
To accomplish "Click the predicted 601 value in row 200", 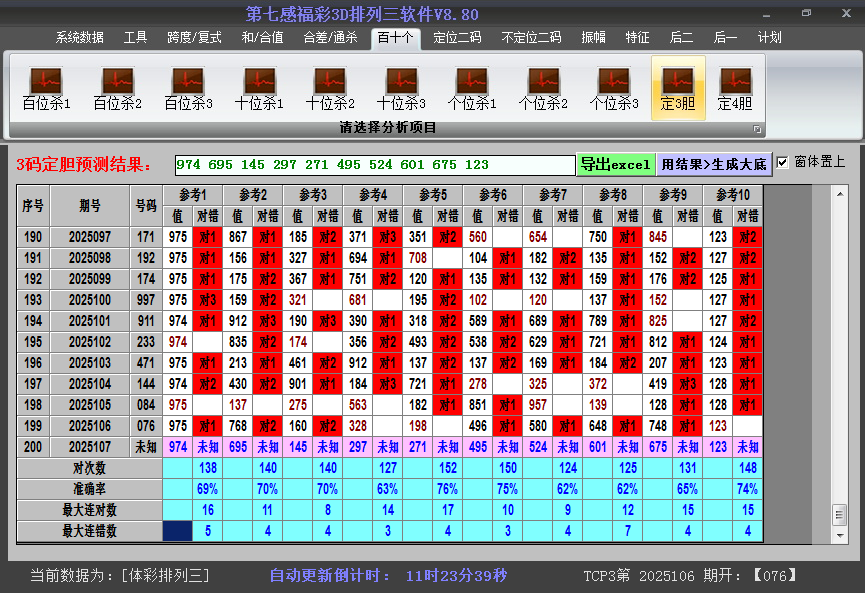I will [598, 447].
